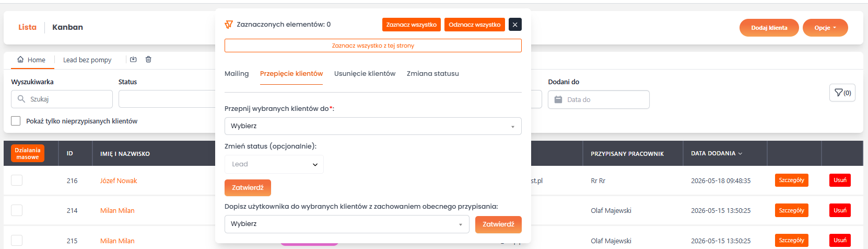Toggle Pokaż tylko nieprzypisanych klientów checkbox
This screenshot has width=868, height=249.
pyautogui.click(x=16, y=121)
